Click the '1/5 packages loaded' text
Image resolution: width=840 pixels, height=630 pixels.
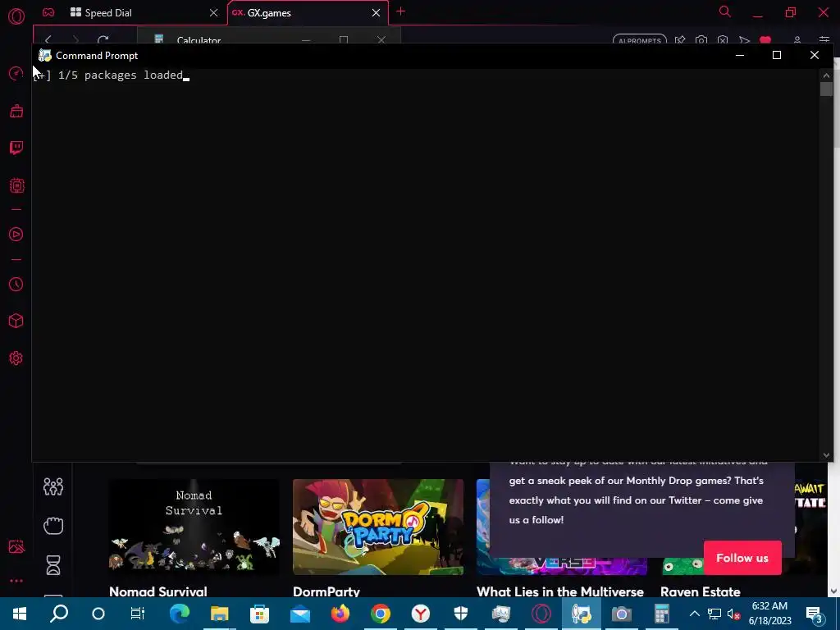[x=121, y=75]
